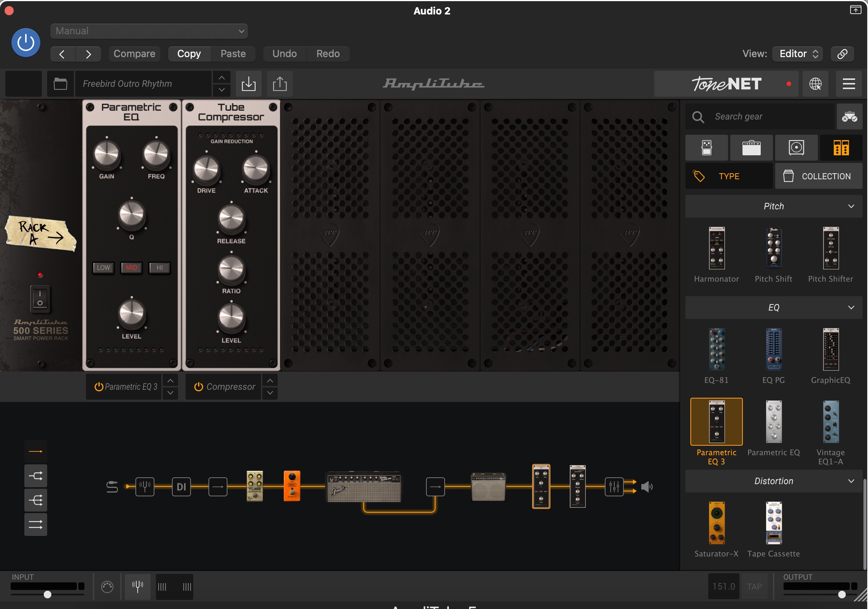Toggle the 500 Series rack power switch

pos(40,299)
